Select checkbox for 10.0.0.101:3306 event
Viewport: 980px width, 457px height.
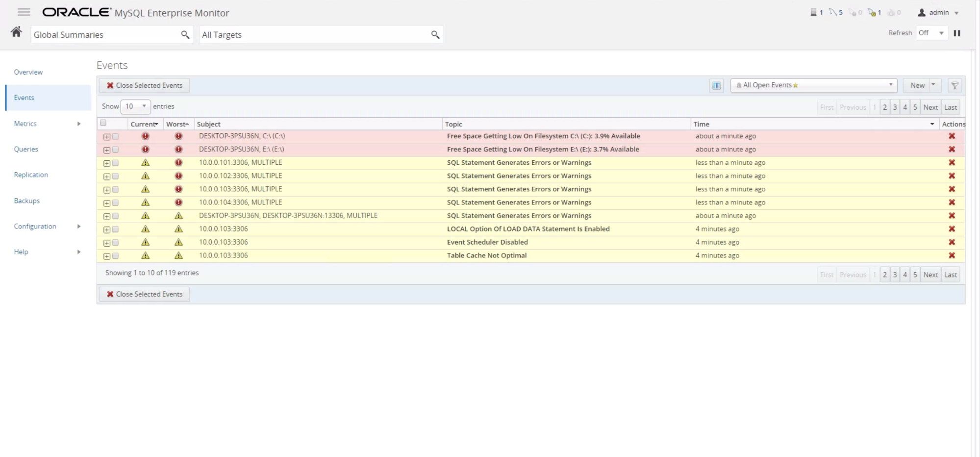pos(115,163)
